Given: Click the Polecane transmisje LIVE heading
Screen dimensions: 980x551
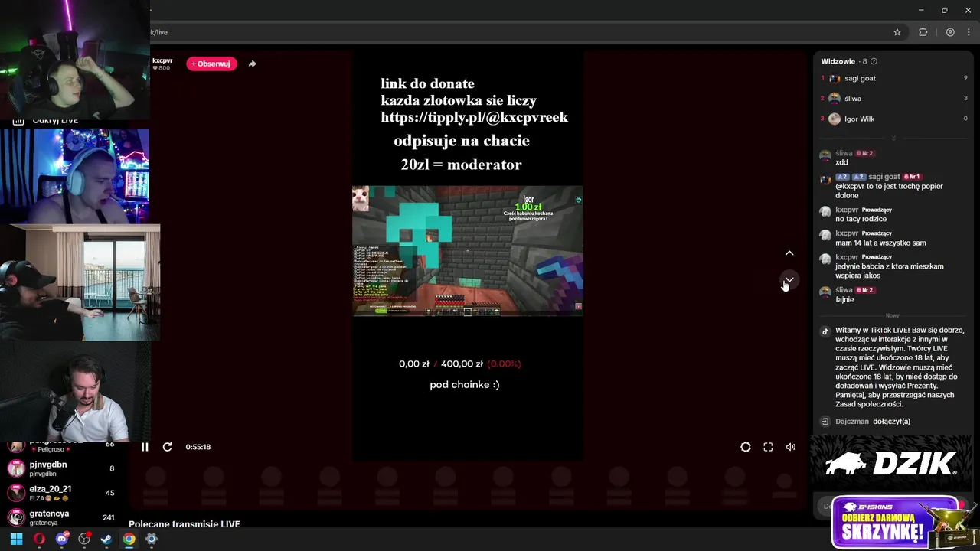Looking at the screenshot, I should click(x=185, y=524).
